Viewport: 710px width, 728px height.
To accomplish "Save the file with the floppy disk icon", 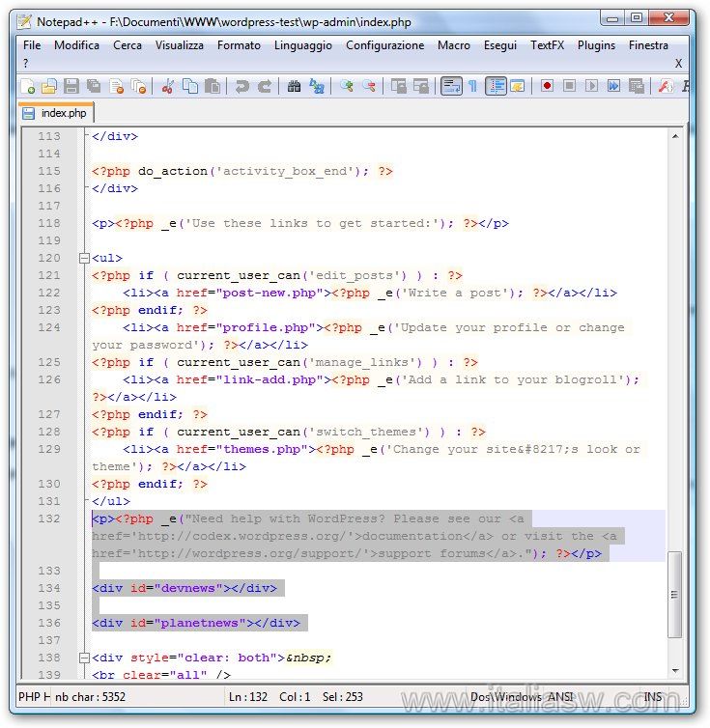I will [x=71, y=86].
